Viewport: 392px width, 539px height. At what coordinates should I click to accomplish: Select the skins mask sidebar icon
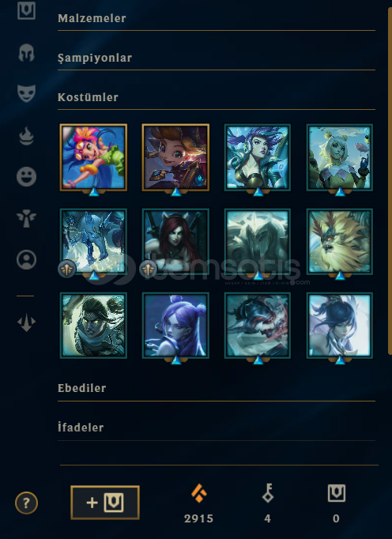click(27, 93)
